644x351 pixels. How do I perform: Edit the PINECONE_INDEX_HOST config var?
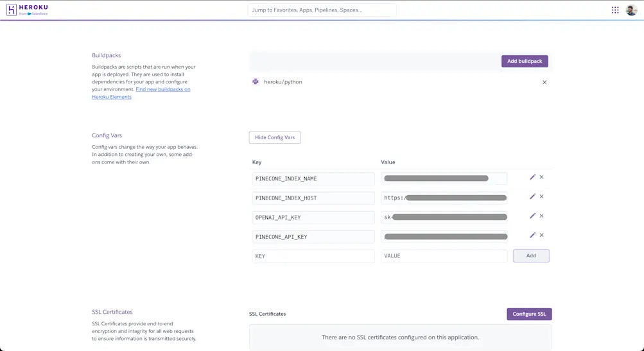click(532, 196)
